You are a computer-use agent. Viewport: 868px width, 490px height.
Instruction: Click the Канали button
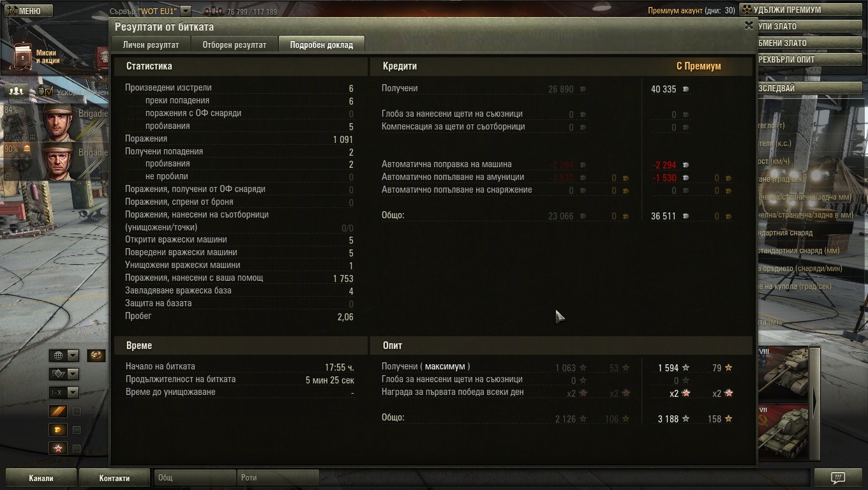41,478
